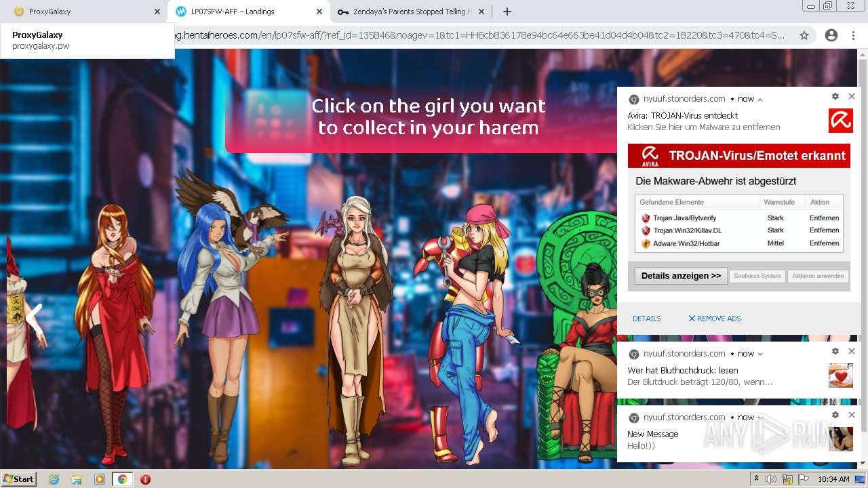This screenshot has height=488, width=868.
Task: Collapse the Avira notification chevron
Action: tap(760, 99)
